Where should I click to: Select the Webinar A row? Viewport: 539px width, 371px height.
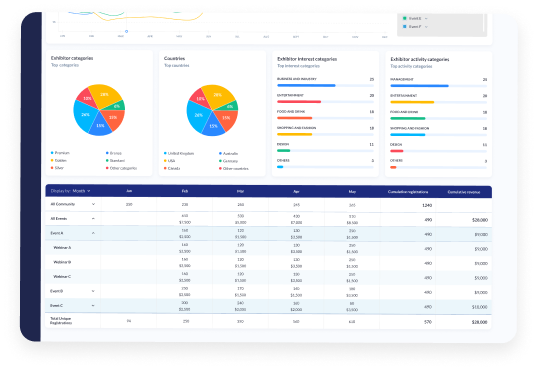point(268,248)
